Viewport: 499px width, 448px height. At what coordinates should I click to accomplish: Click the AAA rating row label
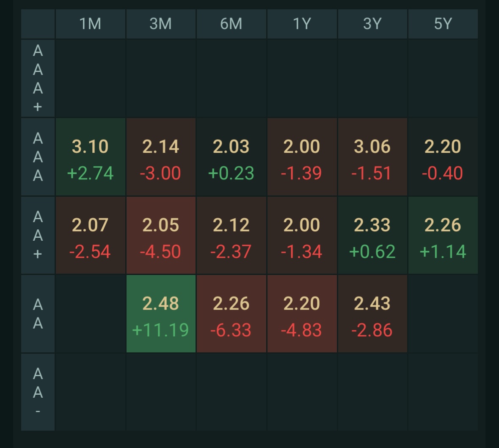[38, 157]
